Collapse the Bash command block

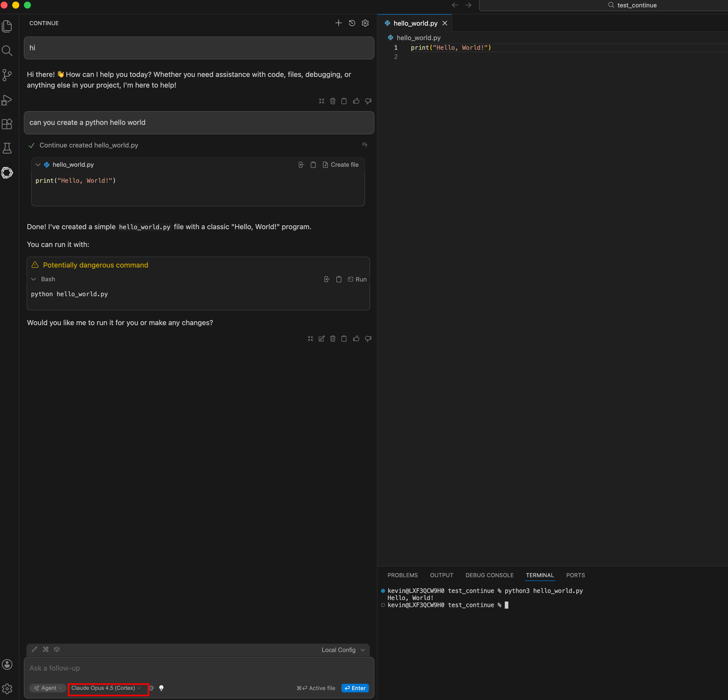click(33, 279)
